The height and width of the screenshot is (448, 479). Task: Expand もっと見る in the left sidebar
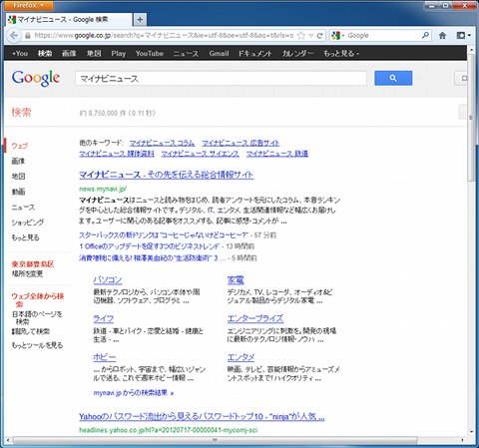(x=25, y=237)
